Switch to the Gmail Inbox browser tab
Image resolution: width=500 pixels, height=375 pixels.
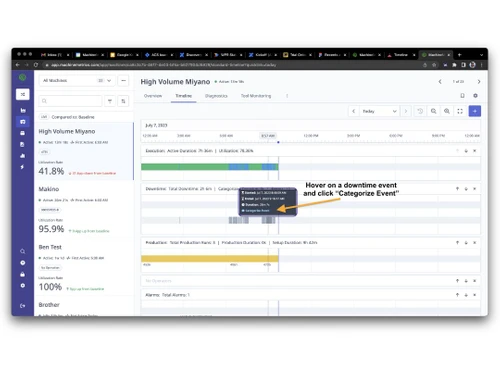point(54,55)
